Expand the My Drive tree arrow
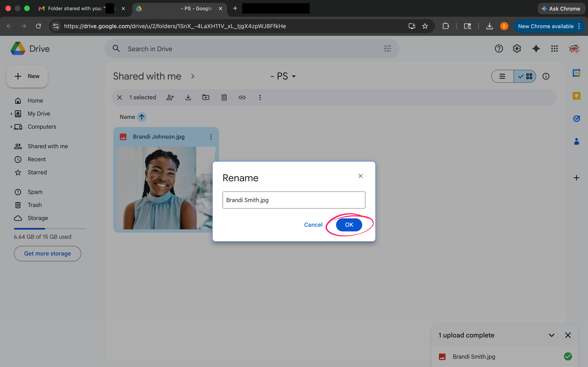Image resolution: width=588 pixels, height=367 pixels. coord(11,114)
